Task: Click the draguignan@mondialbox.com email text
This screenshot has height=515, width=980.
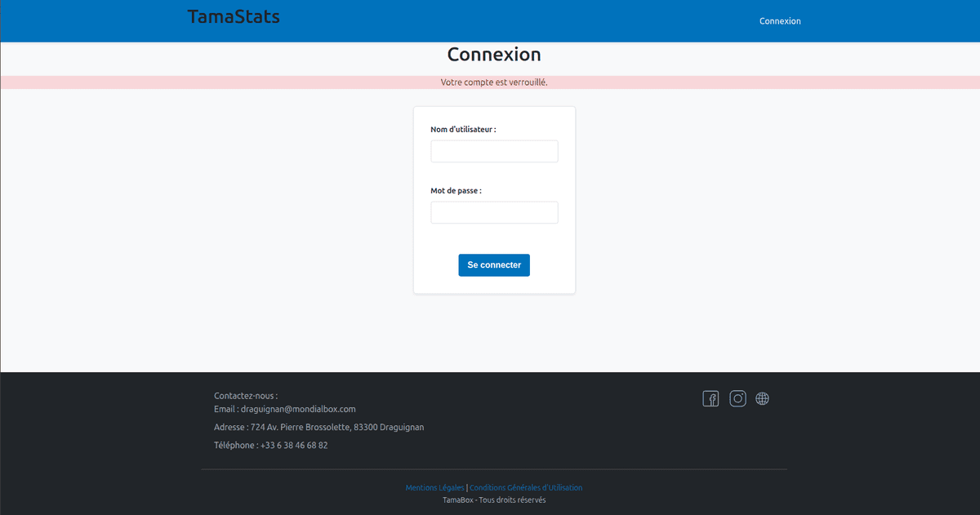Action: [298, 409]
